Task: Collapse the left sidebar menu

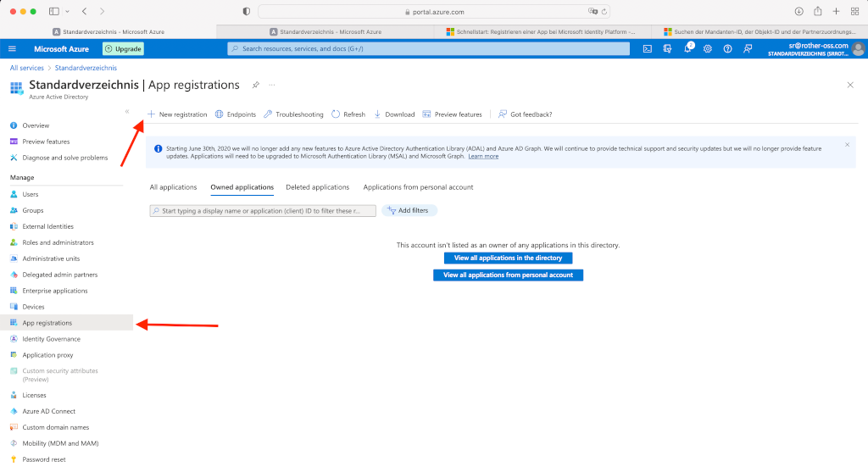Action: click(x=127, y=111)
